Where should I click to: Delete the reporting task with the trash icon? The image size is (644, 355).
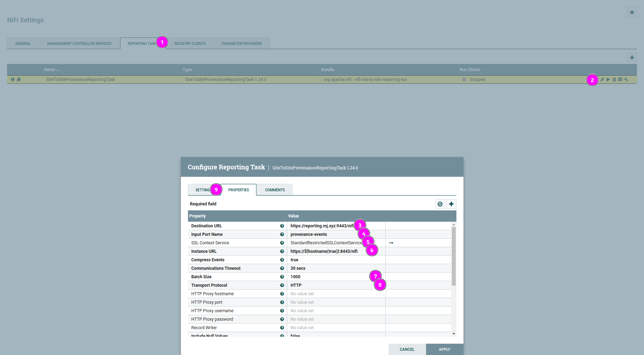614,80
